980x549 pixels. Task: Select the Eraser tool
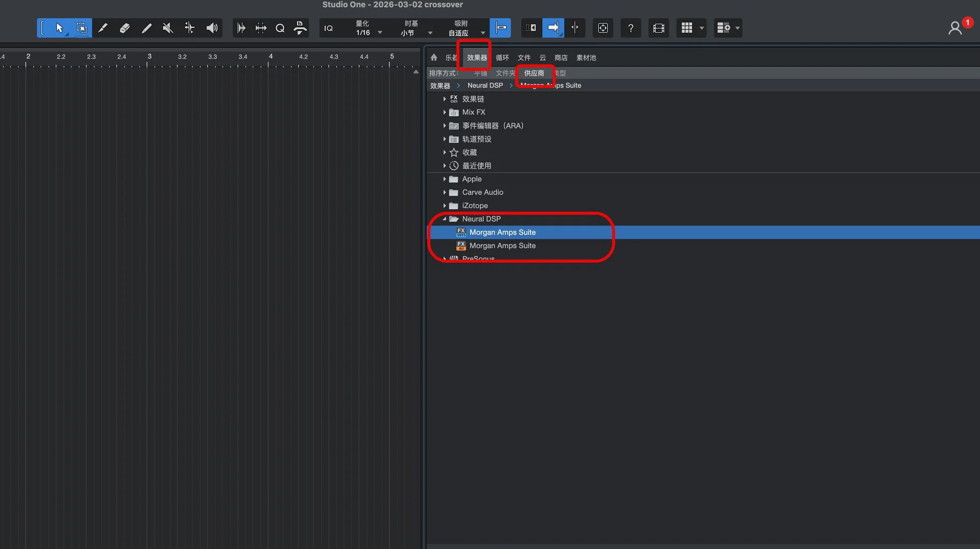(x=125, y=28)
